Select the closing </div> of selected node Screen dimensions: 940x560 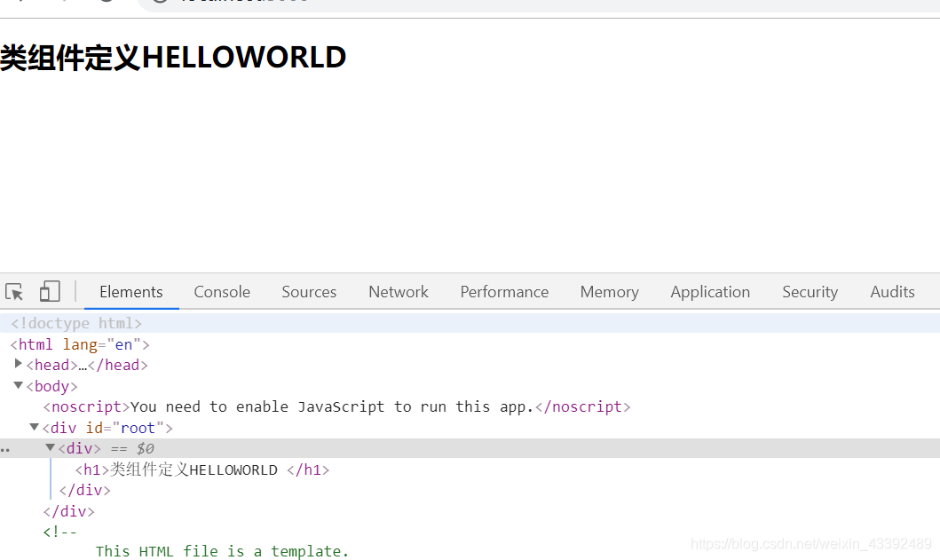point(84,491)
